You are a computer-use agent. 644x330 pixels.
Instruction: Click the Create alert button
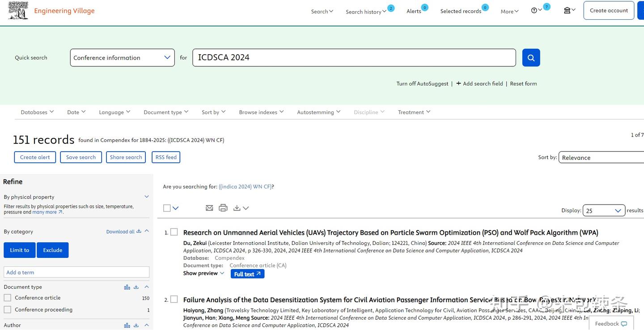coord(35,157)
